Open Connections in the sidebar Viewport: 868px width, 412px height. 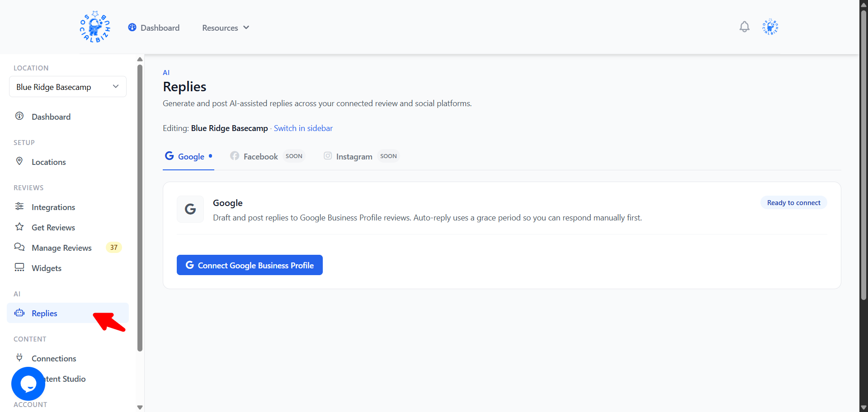[x=68, y=358]
